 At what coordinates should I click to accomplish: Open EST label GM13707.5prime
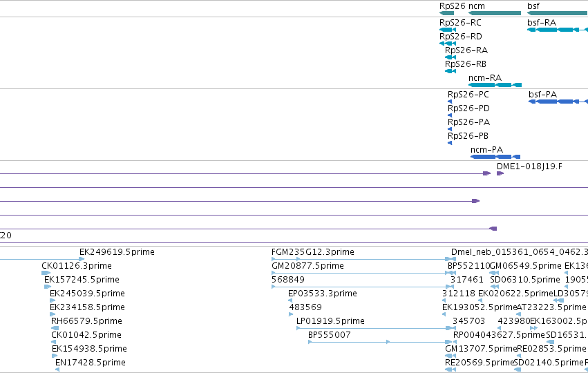tap(481, 349)
